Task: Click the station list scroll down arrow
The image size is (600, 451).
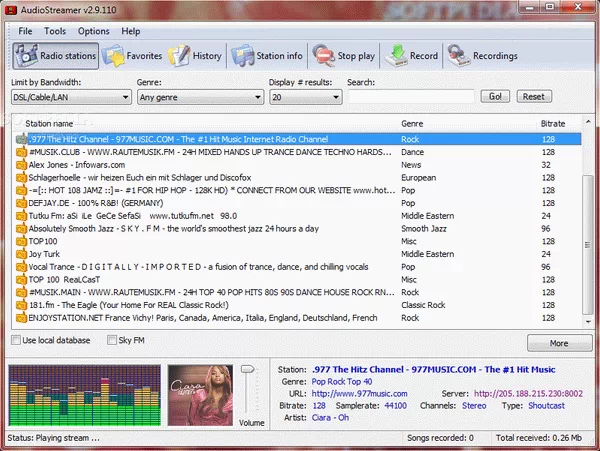Action: (x=588, y=322)
